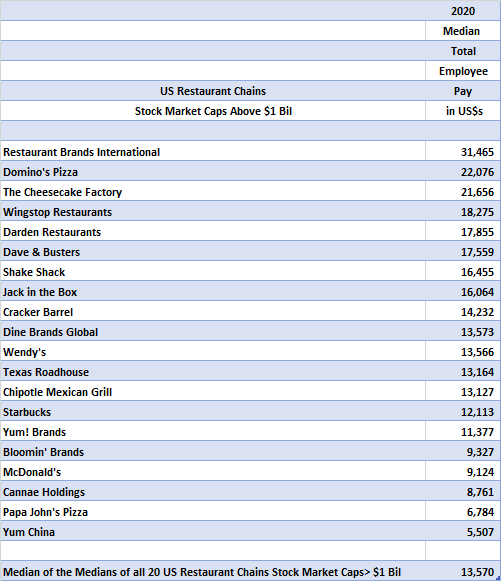Click the Employee header cell
The width and height of the screenshot is (501, 581).
[462, 71]
